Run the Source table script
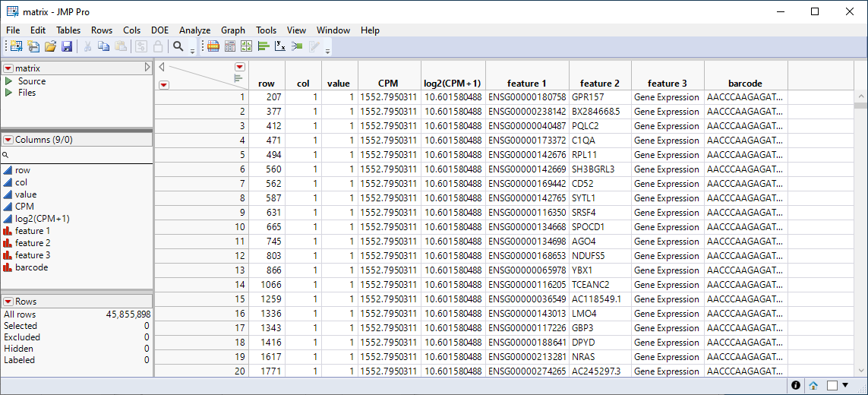The image size is (868, 395). point(8,81)
